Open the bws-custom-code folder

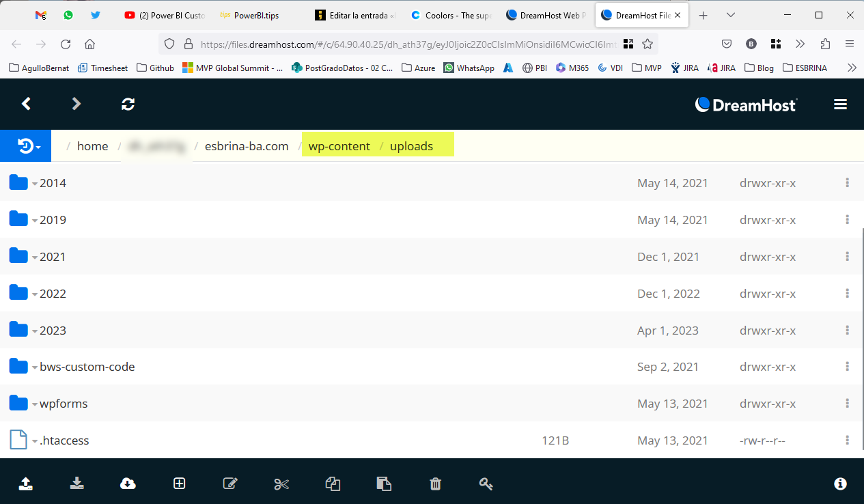point(87,367)
